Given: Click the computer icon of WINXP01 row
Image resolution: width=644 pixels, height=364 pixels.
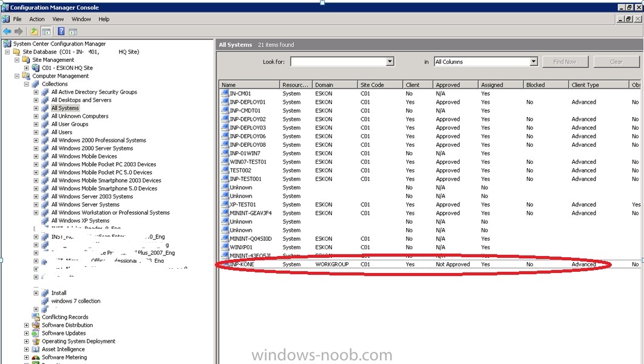Looking at the screenshot, I should 225,247.
